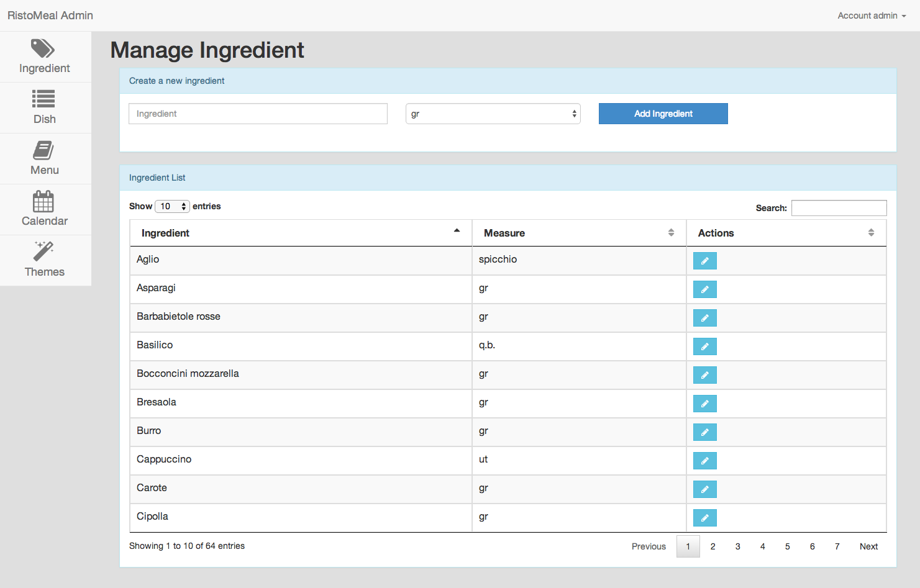Image resolution: width=920 pixels, height=588 pixels.
Task: Open the measure unit dropdown showing gr
Action: tap(493, 114)
